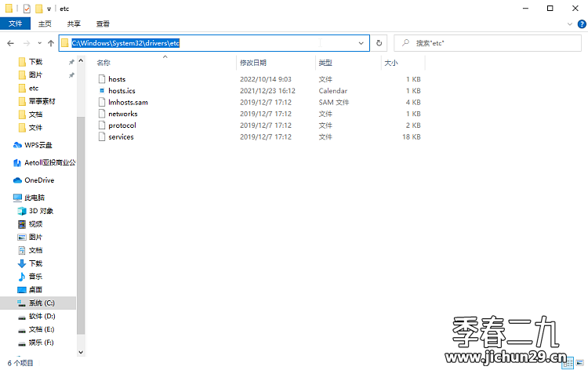This screenshot has width=588, height=370.
Task: Open 文档 under 此电脑
Action: click(35, 250)
